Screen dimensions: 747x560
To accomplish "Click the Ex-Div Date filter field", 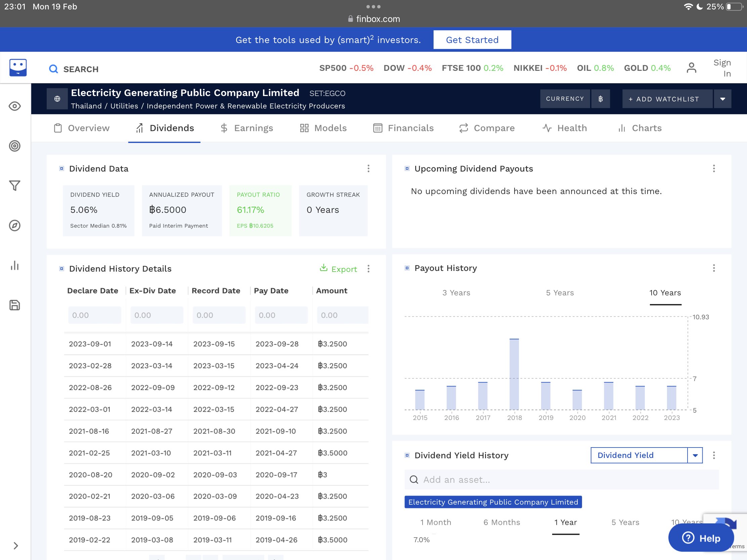I will [x=157, y=315].
